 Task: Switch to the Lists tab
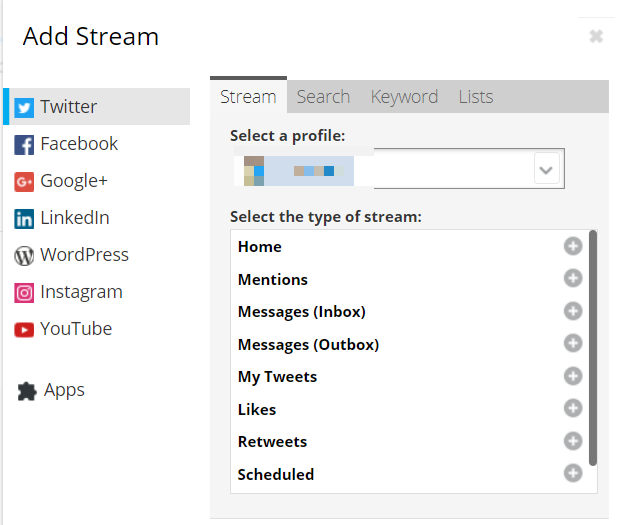(476, 97)
